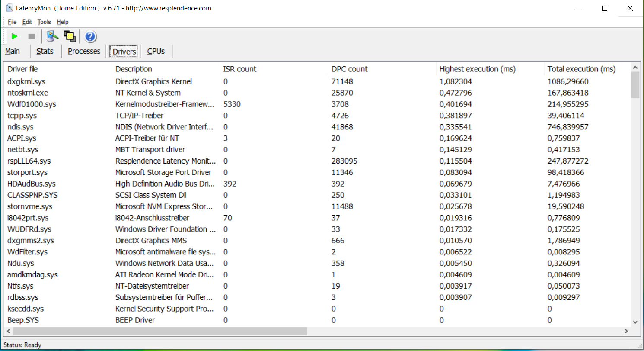Select the ndis.sys row
Viewport: 644px width, 351px height.
(318, 127)
